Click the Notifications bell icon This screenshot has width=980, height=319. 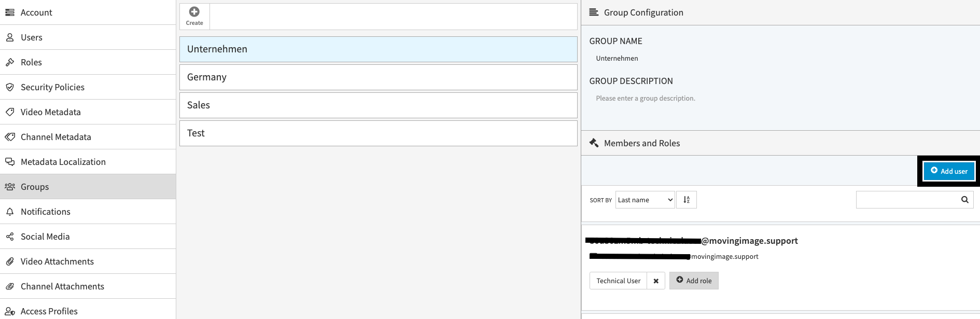pos(10,212)
